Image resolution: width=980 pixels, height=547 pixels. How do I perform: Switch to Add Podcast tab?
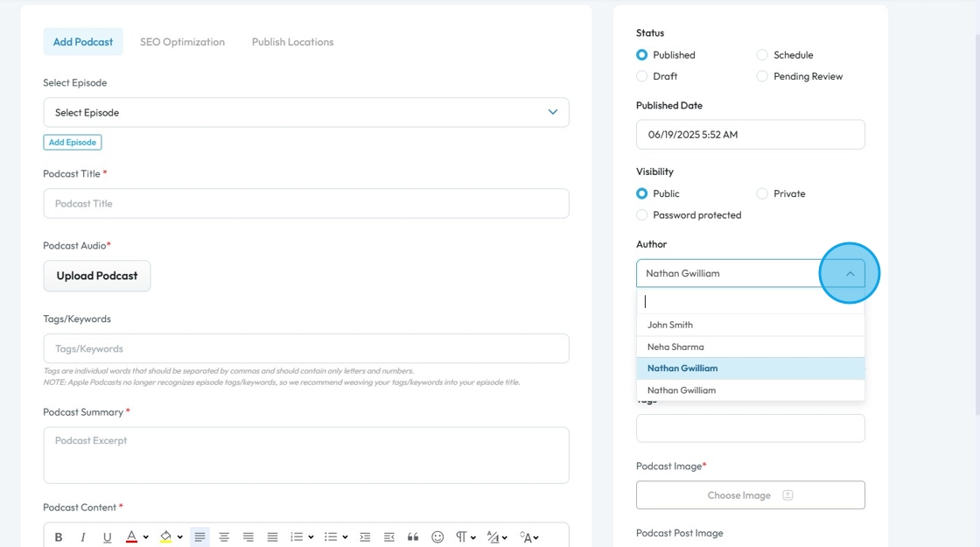[x=83, y=42]
